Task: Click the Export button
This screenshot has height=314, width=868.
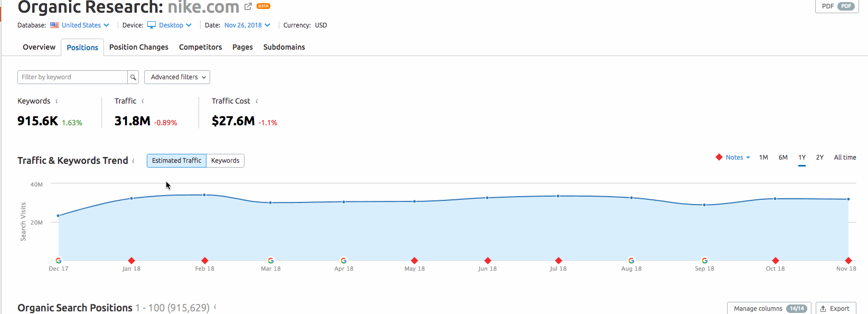Action: (835, 308)
